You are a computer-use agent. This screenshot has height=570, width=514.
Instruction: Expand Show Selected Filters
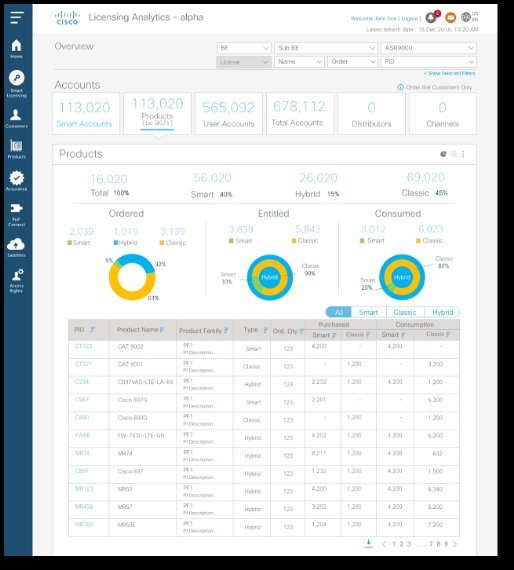tap(450, 73)
